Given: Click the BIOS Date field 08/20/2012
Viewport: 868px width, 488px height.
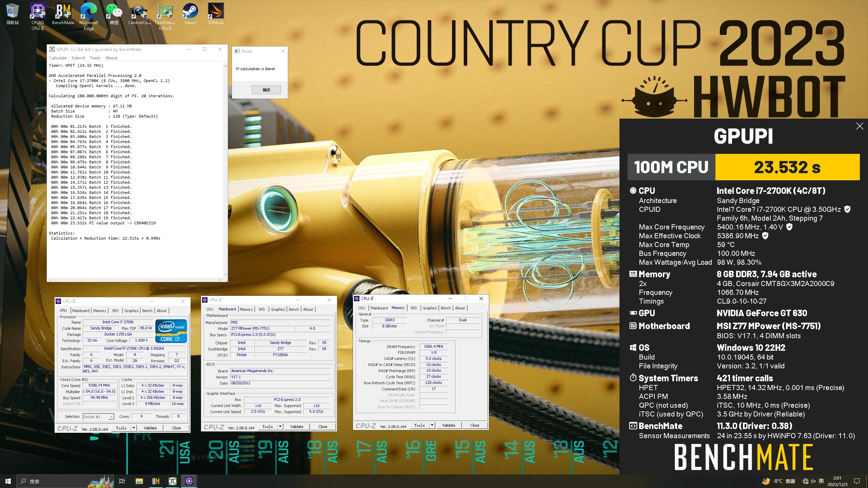Looking at the screenshot, I should tap(280, 383).
